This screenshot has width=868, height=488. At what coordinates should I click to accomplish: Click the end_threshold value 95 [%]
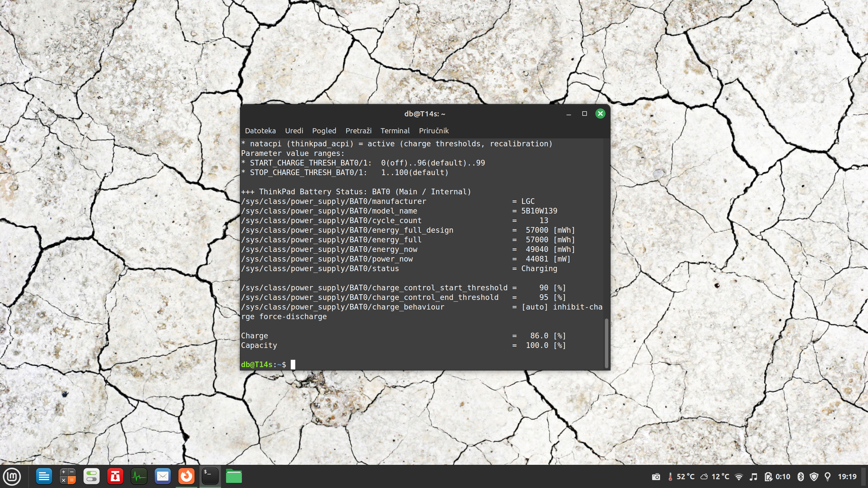pos(553,297)
